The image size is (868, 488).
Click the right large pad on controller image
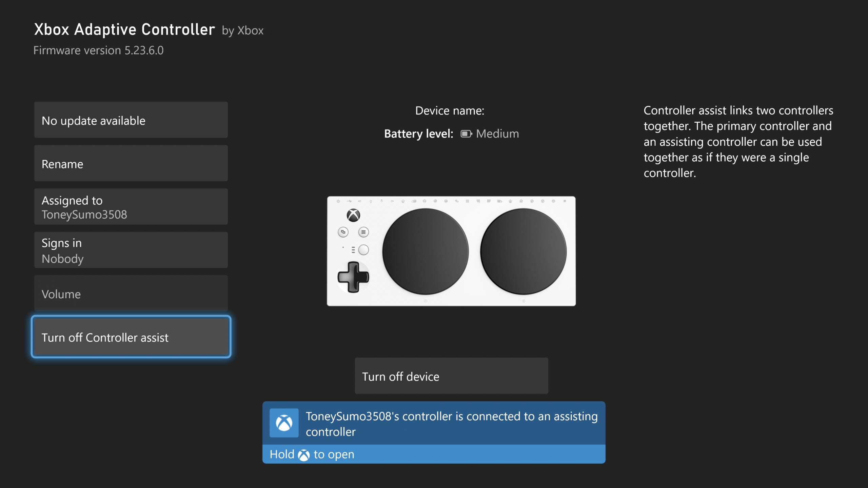coord(523,251)
